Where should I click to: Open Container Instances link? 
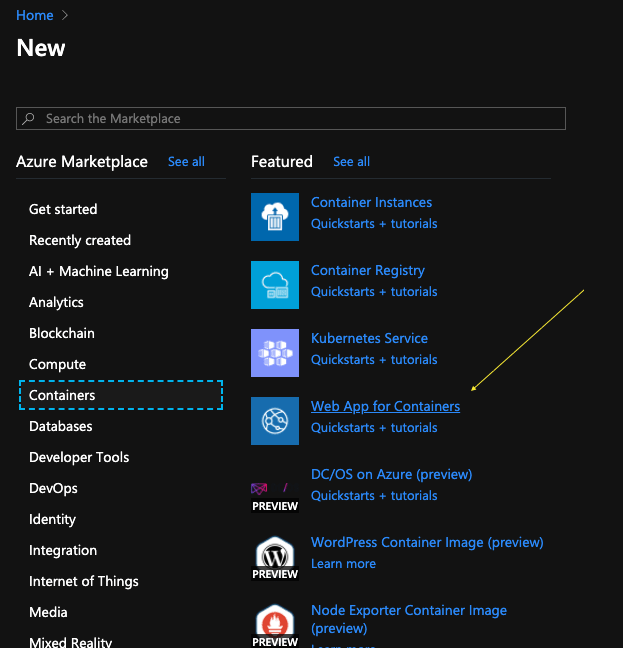pos(371,202)
